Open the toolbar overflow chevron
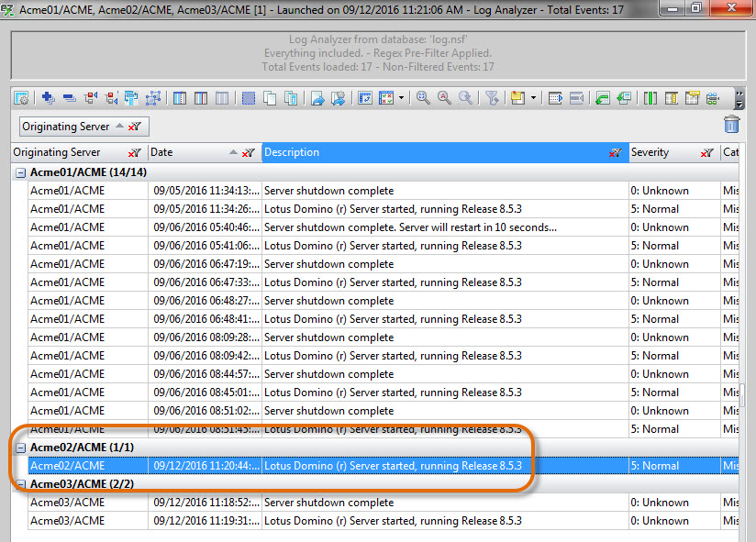Image resolution: width=756 pixels, height=542 pixels. [x=739, y=98]
